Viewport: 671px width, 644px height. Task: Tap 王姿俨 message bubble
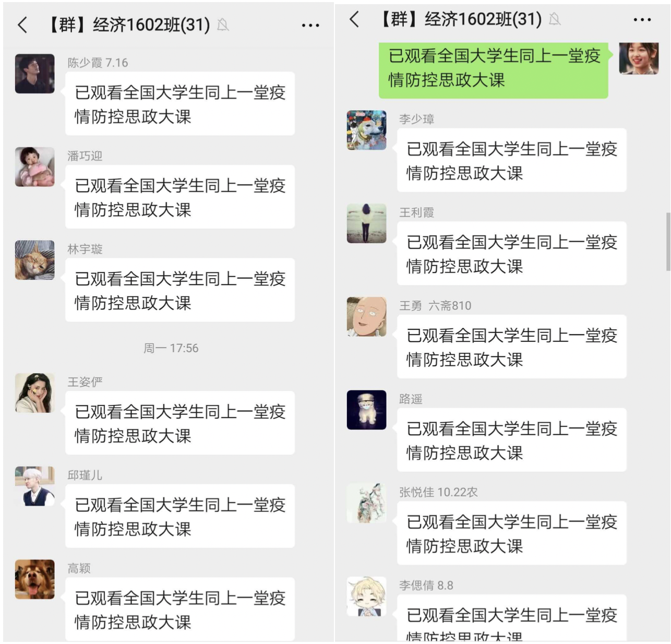coord(180,423)
